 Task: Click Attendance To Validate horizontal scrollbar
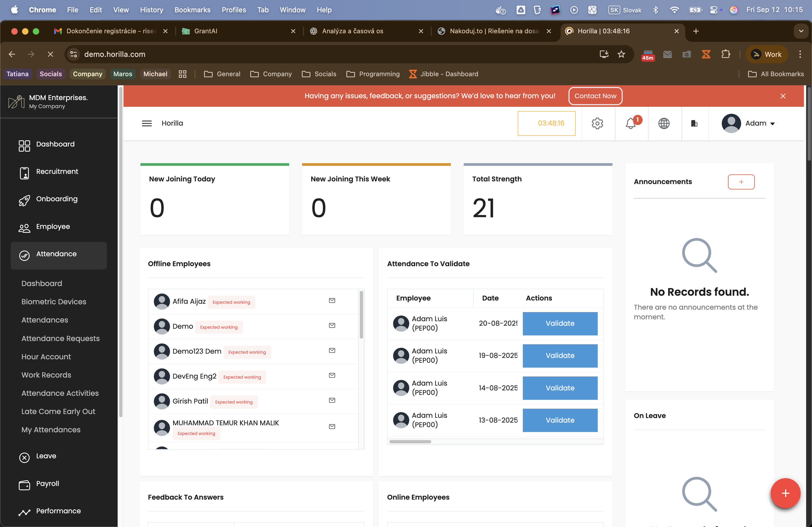click(x=410, y=441)
